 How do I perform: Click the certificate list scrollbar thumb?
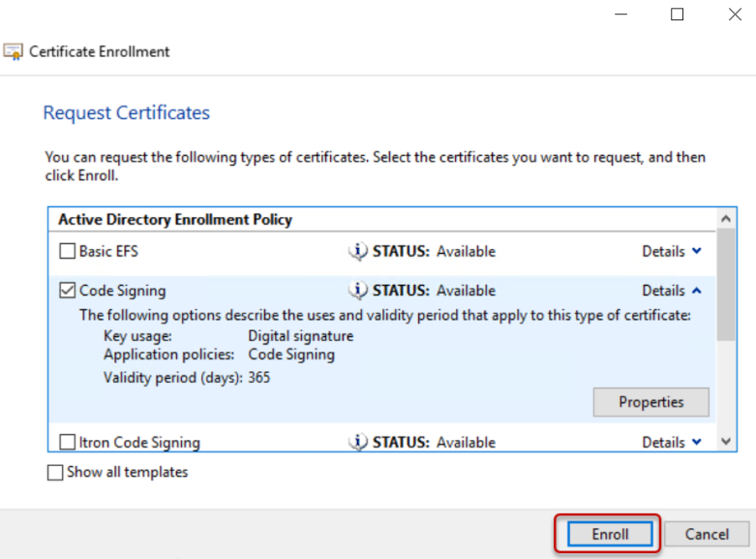[x=726, y=285]
